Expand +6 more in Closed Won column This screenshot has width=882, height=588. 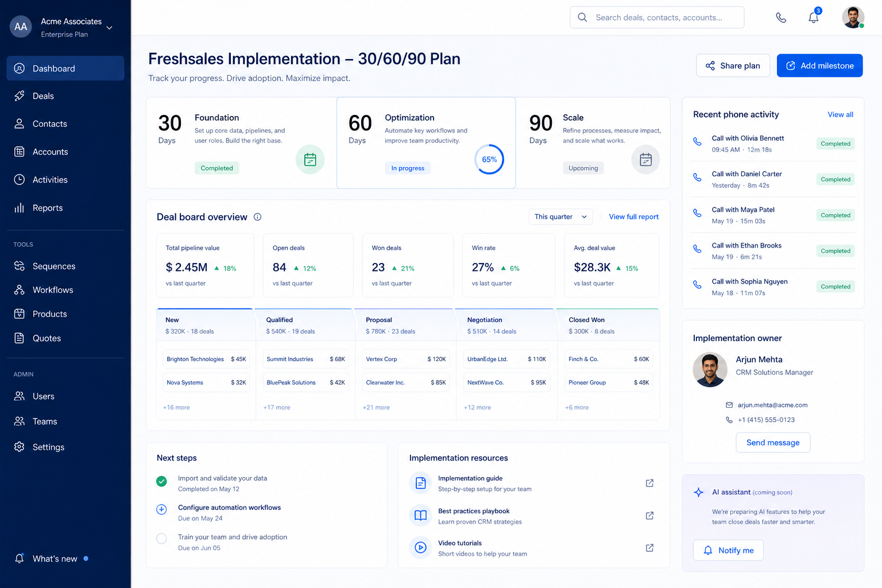click(x=577, y=407)
